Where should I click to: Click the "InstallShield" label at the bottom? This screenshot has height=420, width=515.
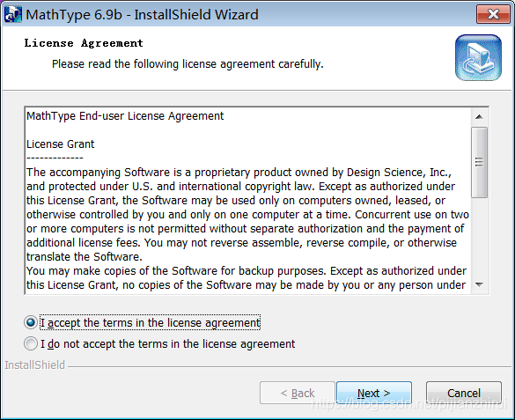(x=34, y=365)
